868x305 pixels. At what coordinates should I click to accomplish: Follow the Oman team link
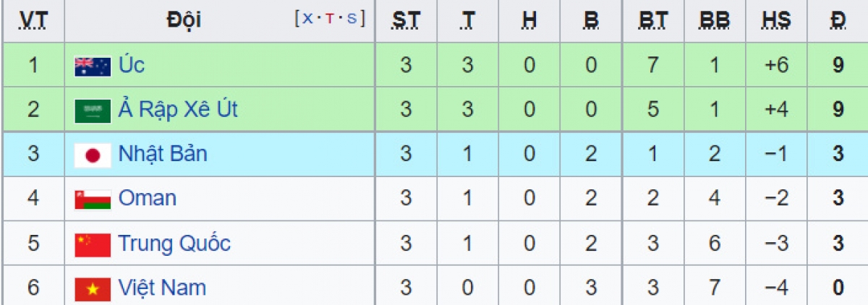[148, 198]
